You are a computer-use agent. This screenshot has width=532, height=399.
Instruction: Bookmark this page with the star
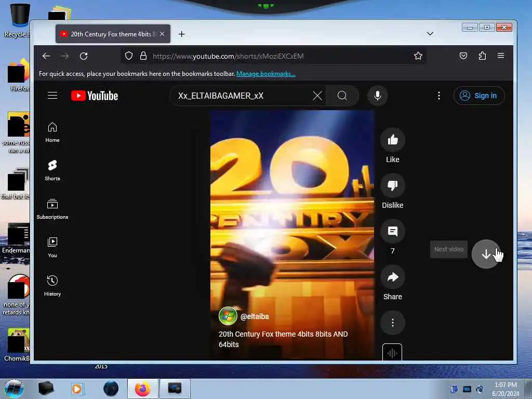pos(418,56)
